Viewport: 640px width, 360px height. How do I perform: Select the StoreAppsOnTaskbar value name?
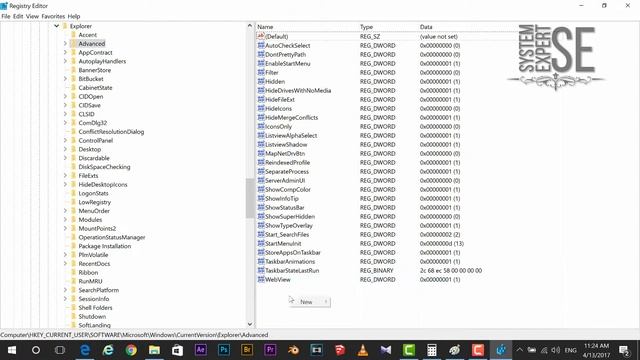coord(293,252)
